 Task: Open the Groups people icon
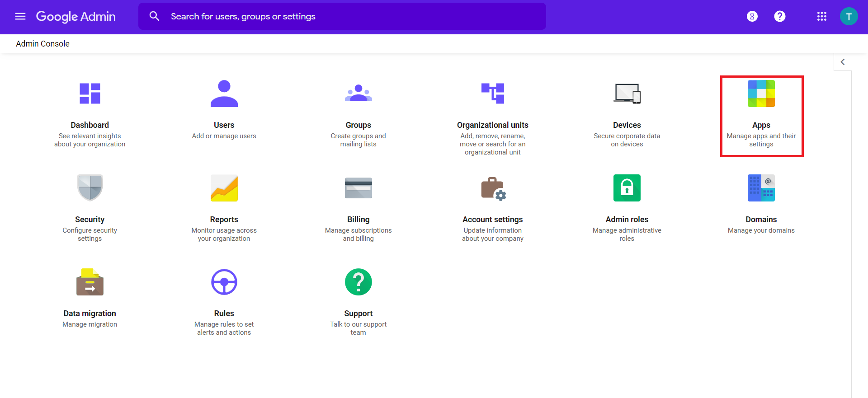coord(359,93)
